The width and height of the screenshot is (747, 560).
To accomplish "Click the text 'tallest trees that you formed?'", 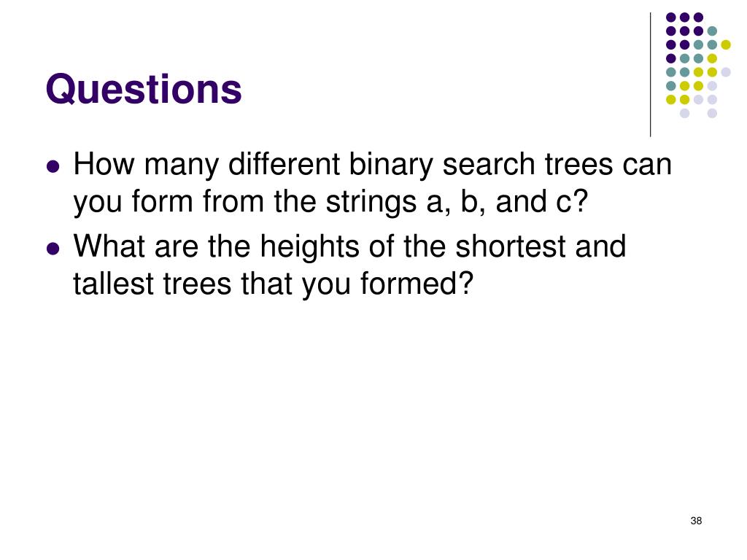I will click(274, 284).
